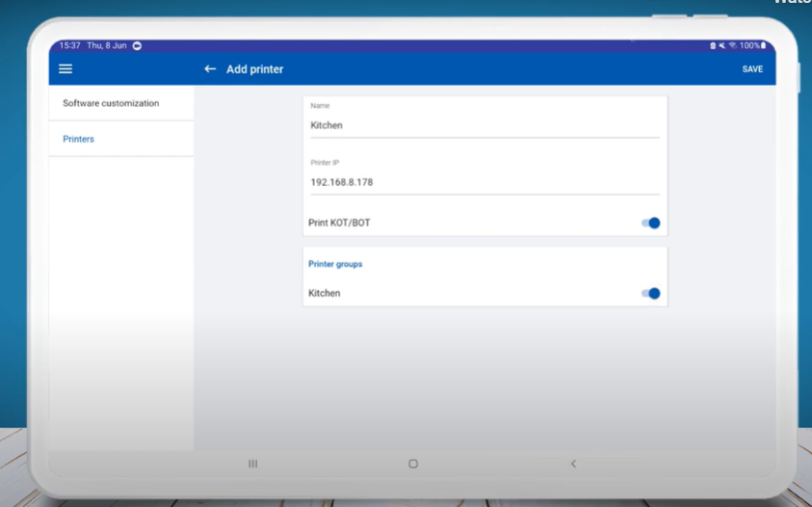Tap the Android back navigation chevron
Viewport: 812px width, 507px height.
(x=573, y=464)
